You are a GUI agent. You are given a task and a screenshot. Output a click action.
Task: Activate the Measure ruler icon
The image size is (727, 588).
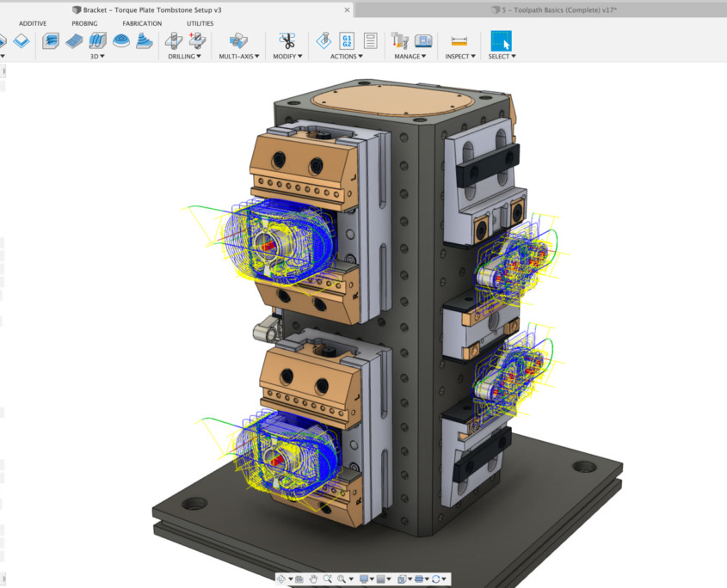coord(459,41)
